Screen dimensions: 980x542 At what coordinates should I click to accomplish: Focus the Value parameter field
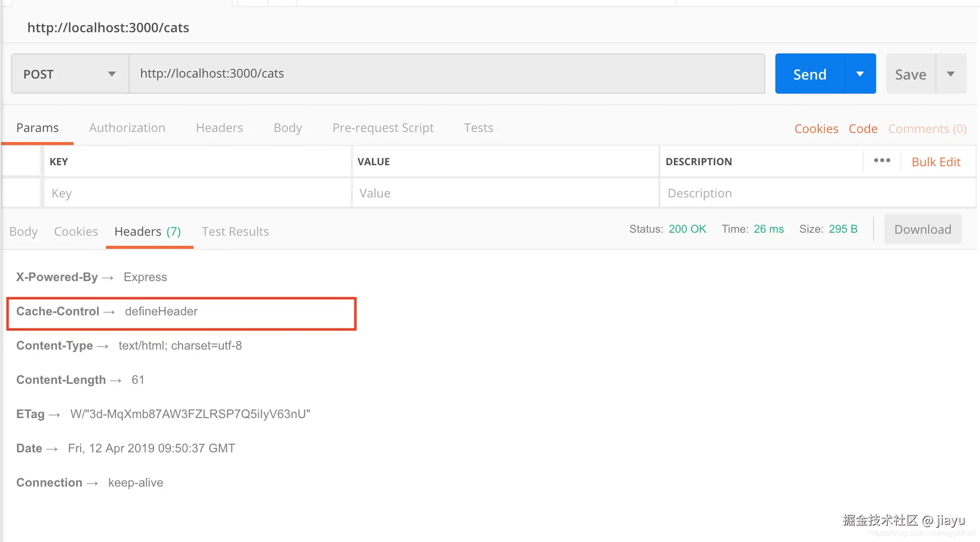(505, 193)
